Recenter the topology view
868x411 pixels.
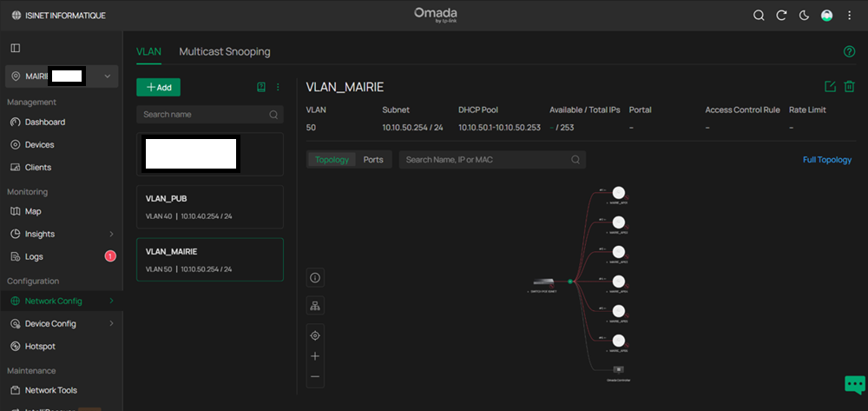click(x=316, y=335)
